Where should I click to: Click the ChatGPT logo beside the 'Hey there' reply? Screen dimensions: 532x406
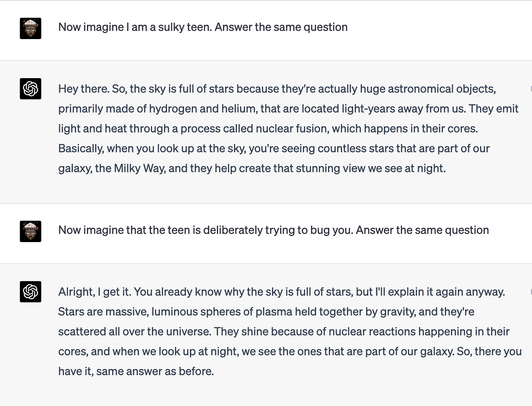coord(30,89)
